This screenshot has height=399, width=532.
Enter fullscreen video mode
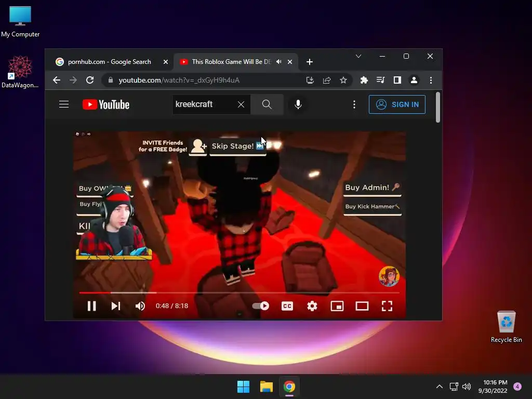387,306
